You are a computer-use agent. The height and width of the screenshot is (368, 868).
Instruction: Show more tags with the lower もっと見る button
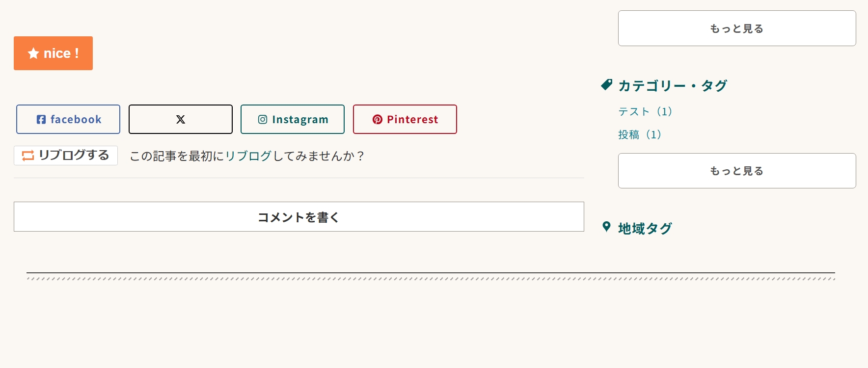pos(736,170)
